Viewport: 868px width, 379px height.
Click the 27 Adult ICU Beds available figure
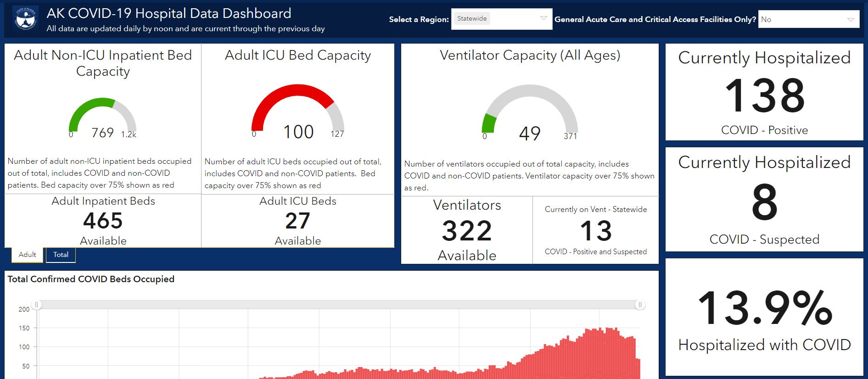[x=298, y=221]
